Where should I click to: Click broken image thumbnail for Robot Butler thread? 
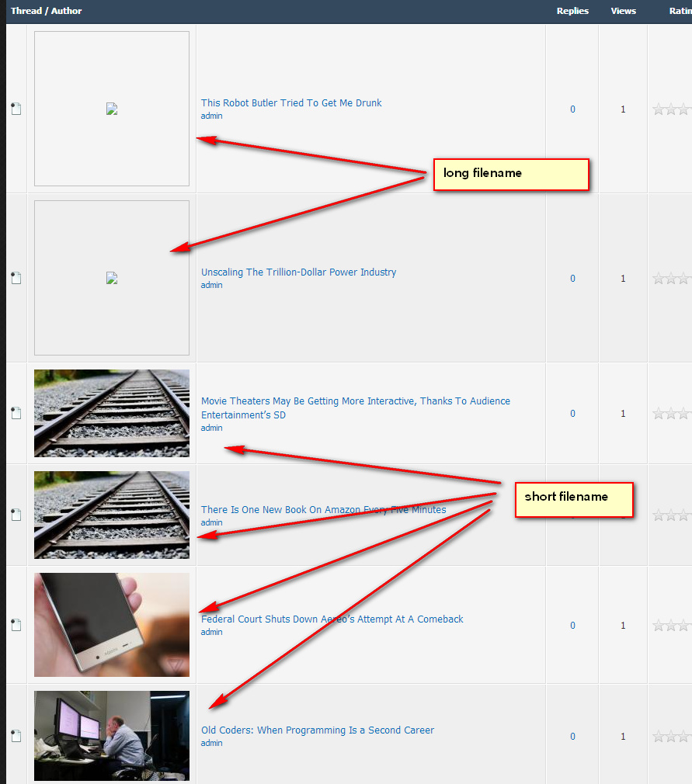pyautogui.click(x=112, y=109)
